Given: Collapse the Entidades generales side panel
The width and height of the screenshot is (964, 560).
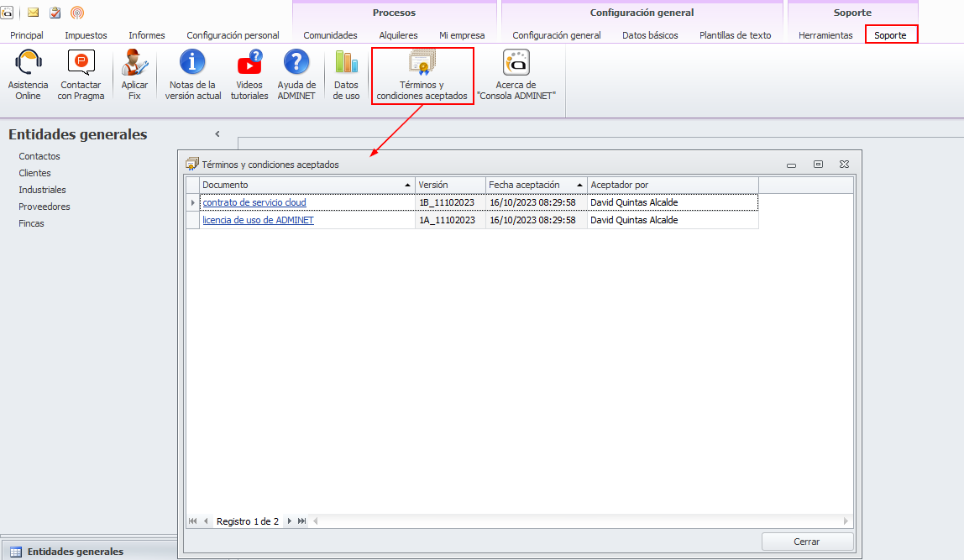Looking at the screenshot, I should pos(217,134).
